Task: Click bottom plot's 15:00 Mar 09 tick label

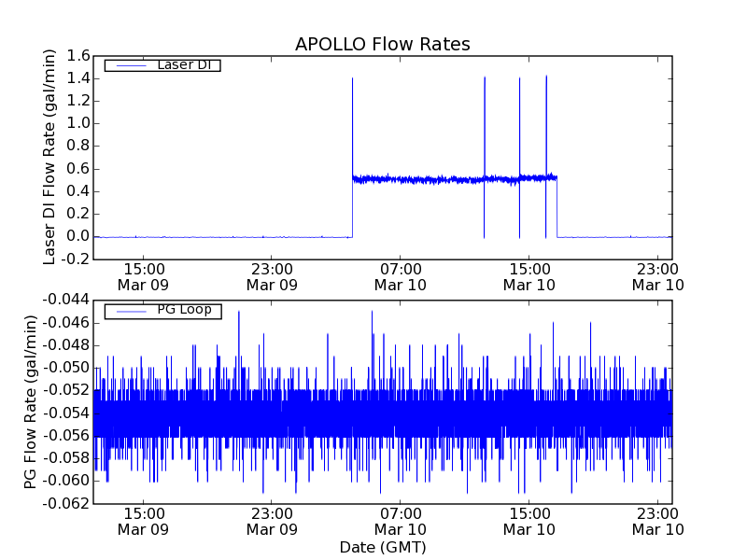Action: coord(143,521)
